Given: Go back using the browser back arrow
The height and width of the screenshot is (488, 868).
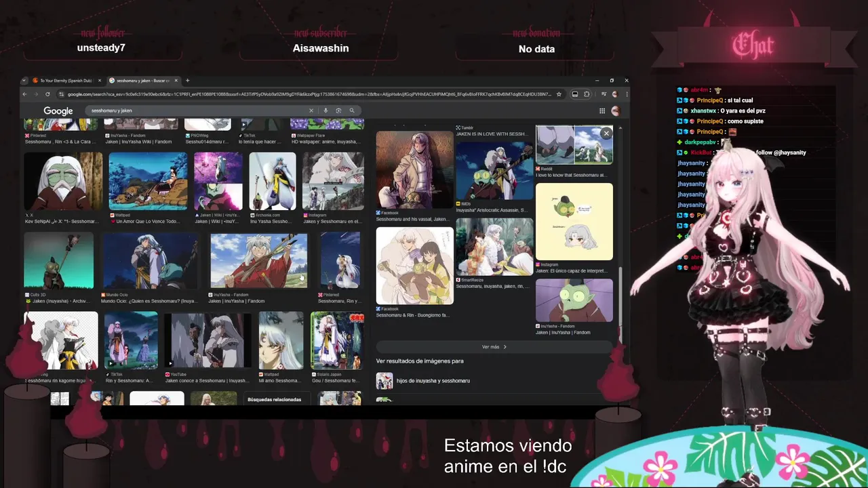Looking at the screenshot, I should [x=25, y=94].
